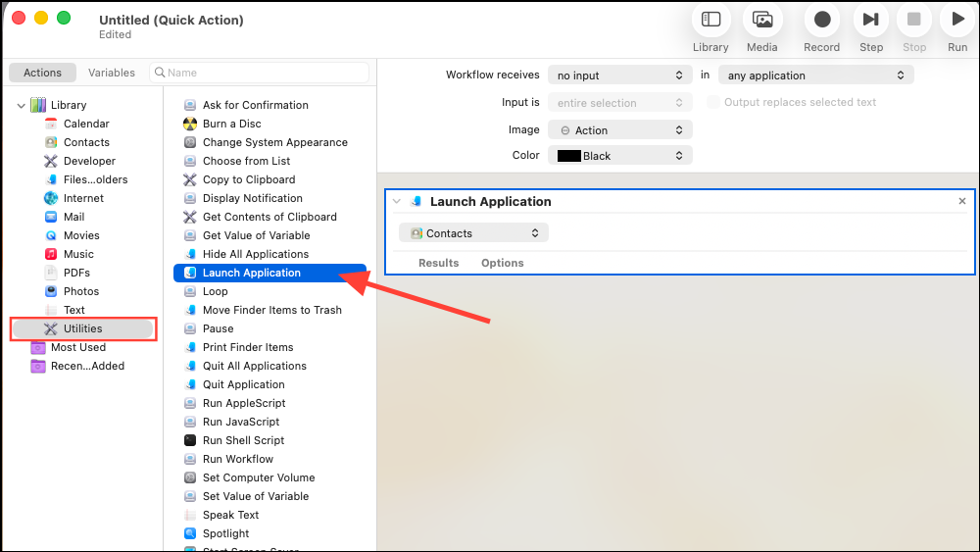This screenshot has height=552, width=980.
Task: Select Burn a Disc action
Action: tap(231, 124)
